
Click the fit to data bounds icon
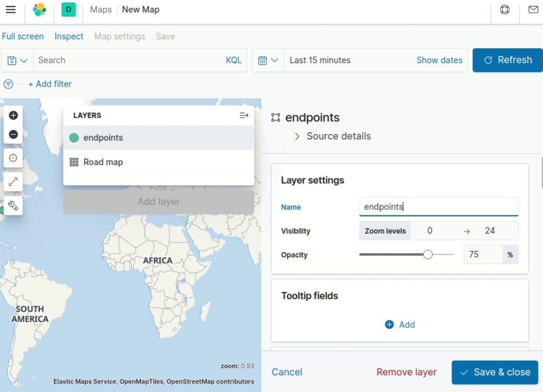[13, 158]
